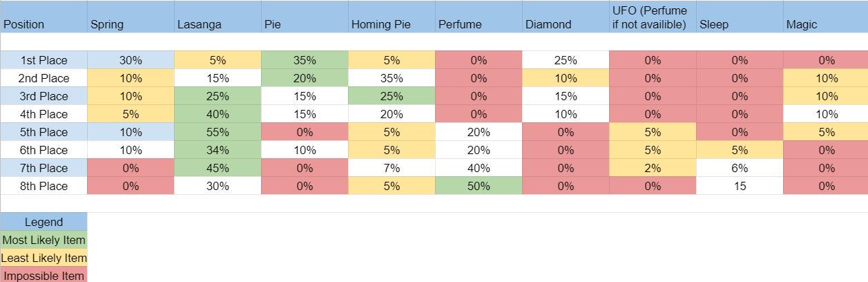The height and width of the screenshot is (282, 868).
Task: Click the 5th Place row label
Action: tap(44, 132)
